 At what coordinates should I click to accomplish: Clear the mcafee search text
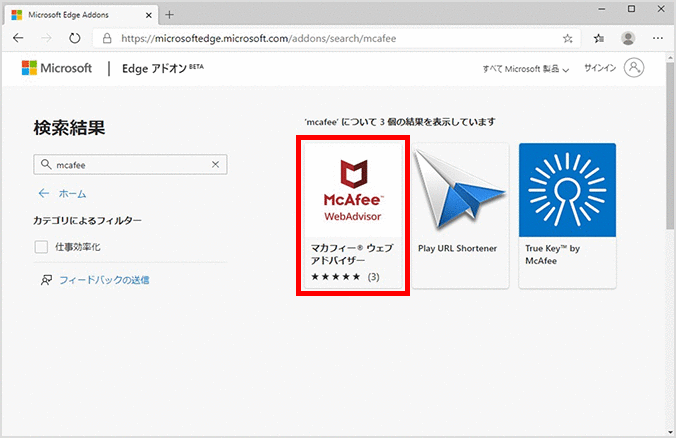[216, 164]
